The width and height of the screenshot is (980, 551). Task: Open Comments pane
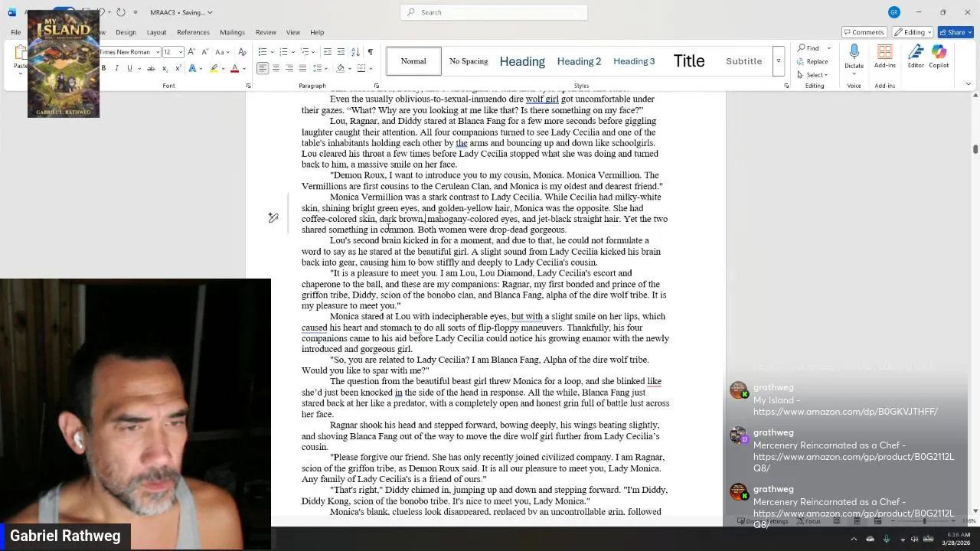[x=864, y=32]
